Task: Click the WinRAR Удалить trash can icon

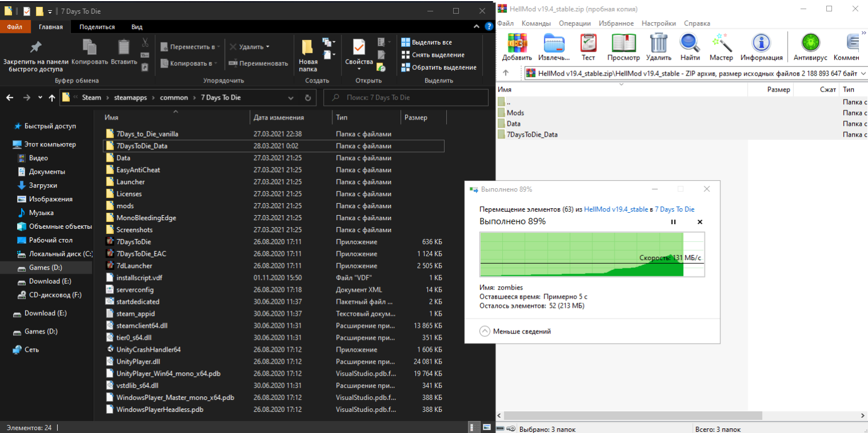Action: 659,43
